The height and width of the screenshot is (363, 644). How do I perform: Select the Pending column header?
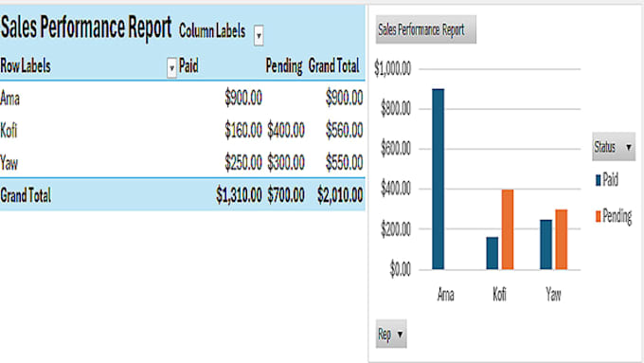(284, 66)
